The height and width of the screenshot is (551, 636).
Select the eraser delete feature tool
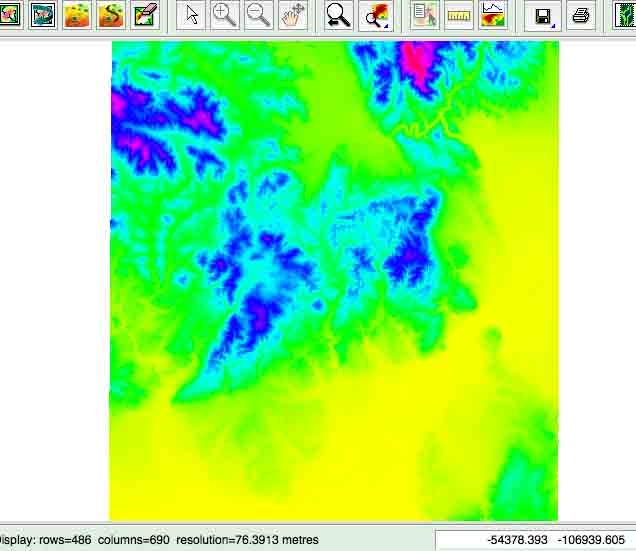(145, 15)
